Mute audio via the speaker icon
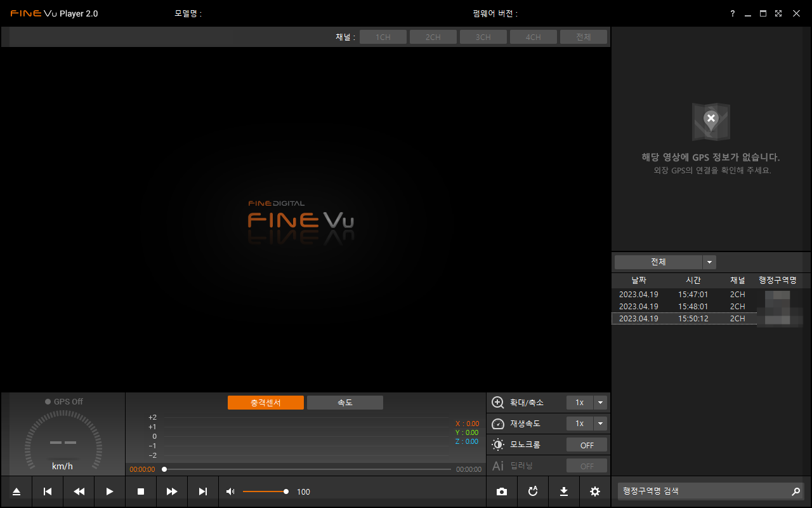This screenshot has height=508, width=812. coord(230,491)
